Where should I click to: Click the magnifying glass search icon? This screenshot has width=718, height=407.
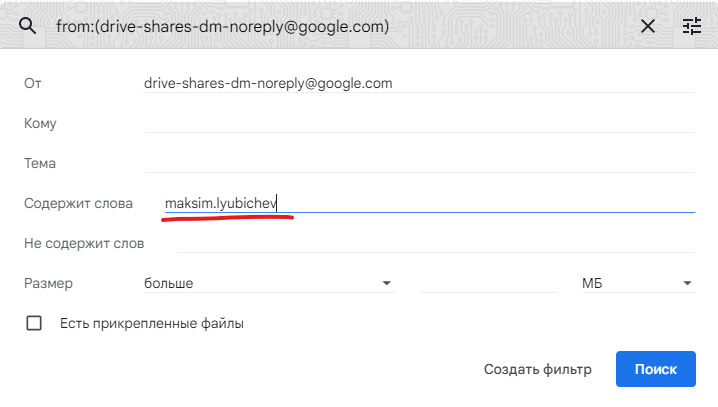pyautogui.click(x=27, y=26)
